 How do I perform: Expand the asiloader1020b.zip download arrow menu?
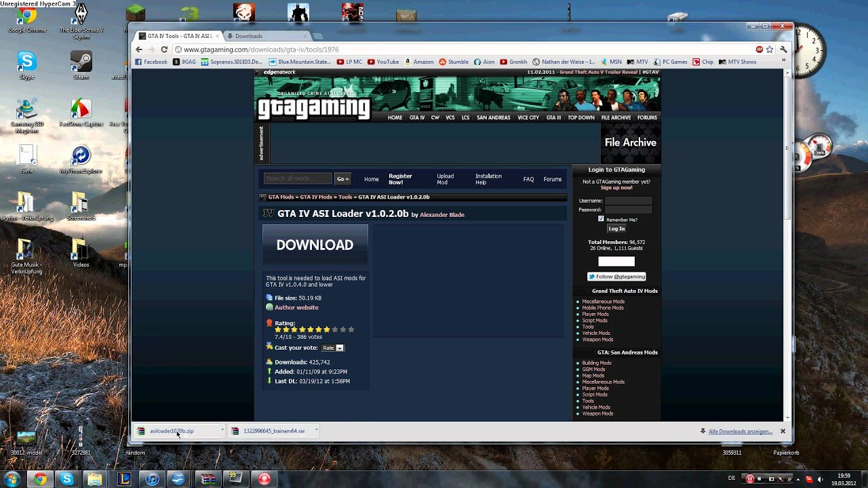click(222, 430)
